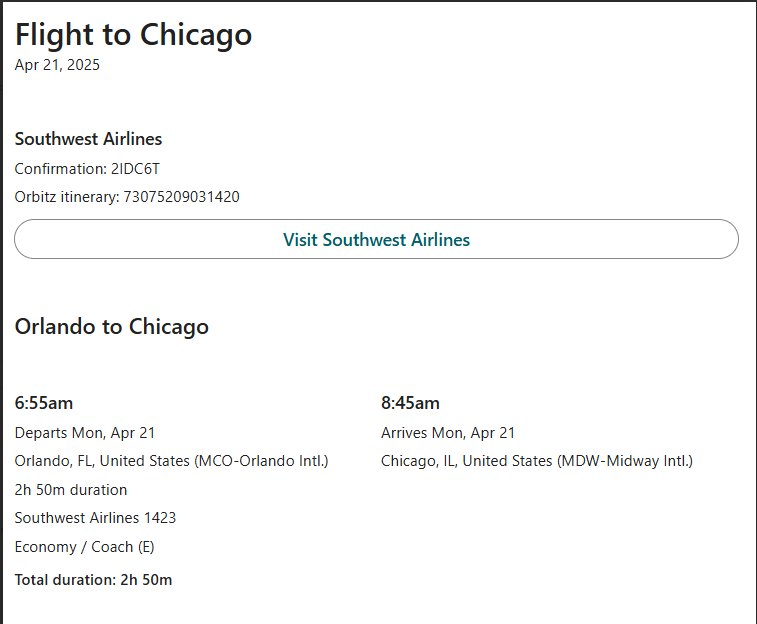Click the word Chicago in page title
The image size is (757, 624).
[x=196, y=35]
